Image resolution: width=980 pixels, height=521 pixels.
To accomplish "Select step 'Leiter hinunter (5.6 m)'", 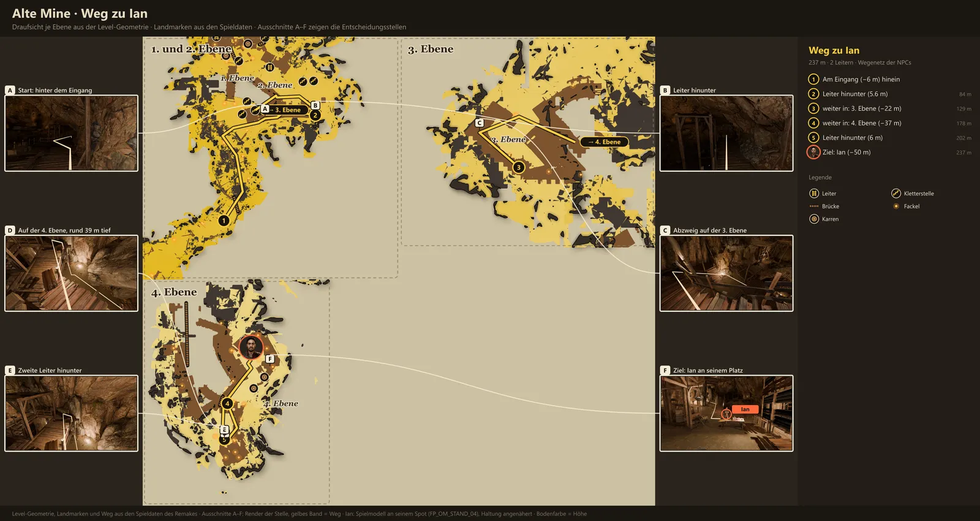I will click(x=889, y=94).
